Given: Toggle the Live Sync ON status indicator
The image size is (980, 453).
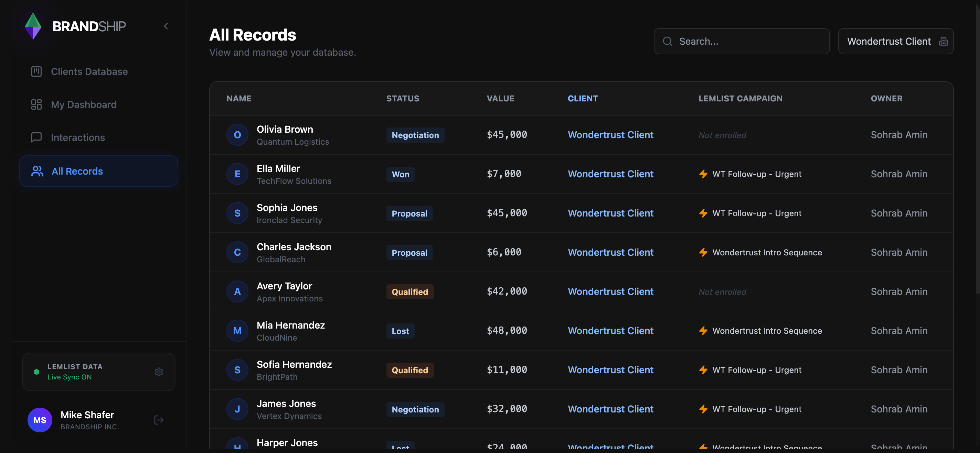Looking at the screenshot, I should coord(69,377).
